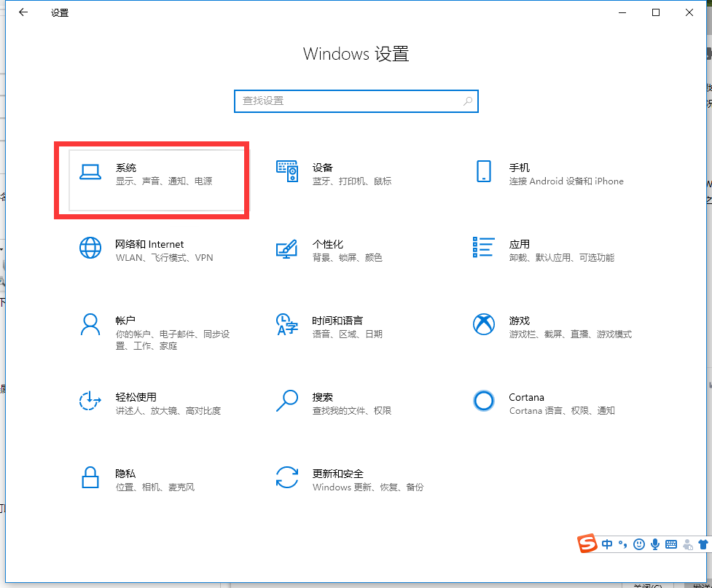
Task: Click the microphone icon on the Sogou toolbar
Action: tap(655, 544)
